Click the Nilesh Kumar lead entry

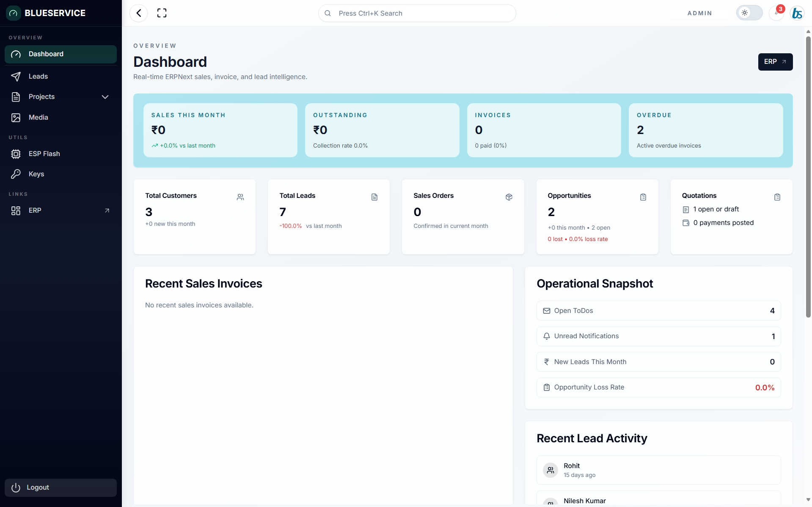click(x=658, y=498)
